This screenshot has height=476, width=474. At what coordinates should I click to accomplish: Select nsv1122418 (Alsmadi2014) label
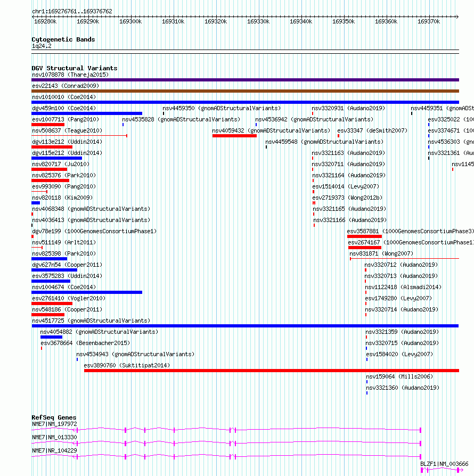tap(403, 288)
